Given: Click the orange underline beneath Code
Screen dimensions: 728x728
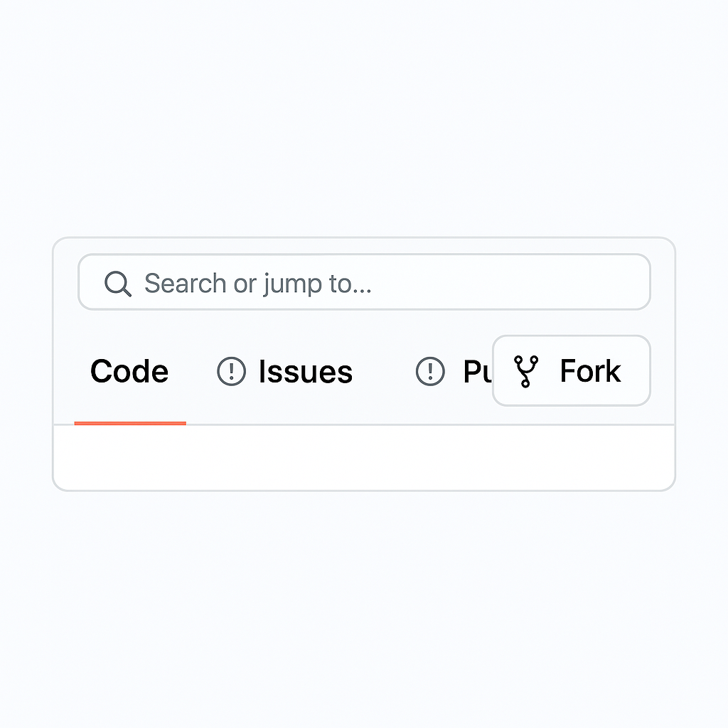Looking at the screenshot, I should pos(130,423).
